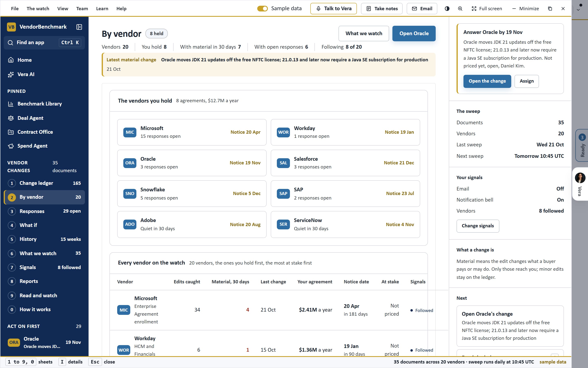Go to Home in sidebar

44,60
